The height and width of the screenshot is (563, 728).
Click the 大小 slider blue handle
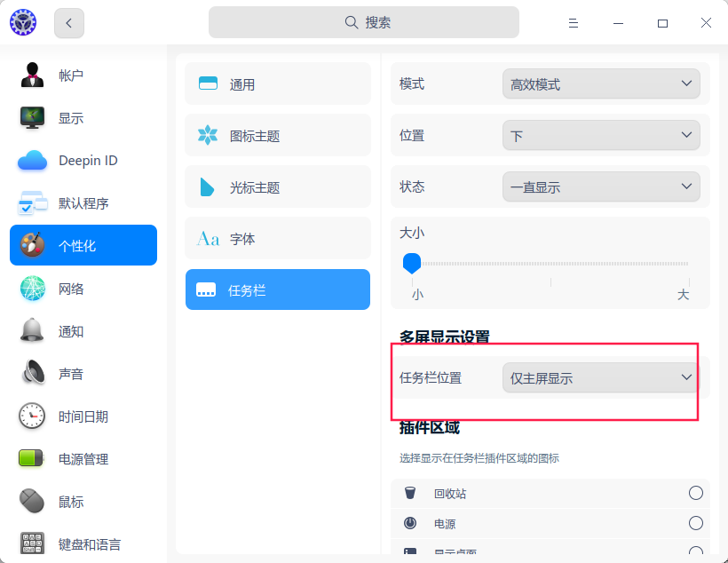[x=412, y=264]
